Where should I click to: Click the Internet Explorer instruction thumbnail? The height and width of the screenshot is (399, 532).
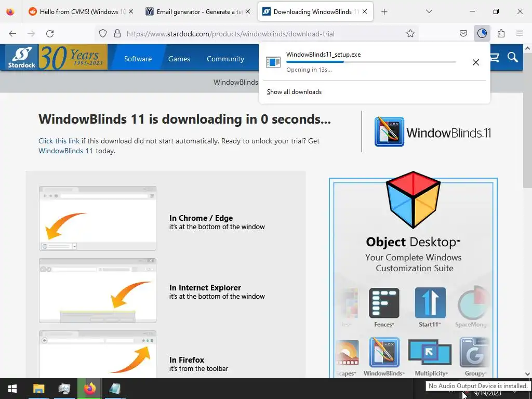(x=98, y=290)
